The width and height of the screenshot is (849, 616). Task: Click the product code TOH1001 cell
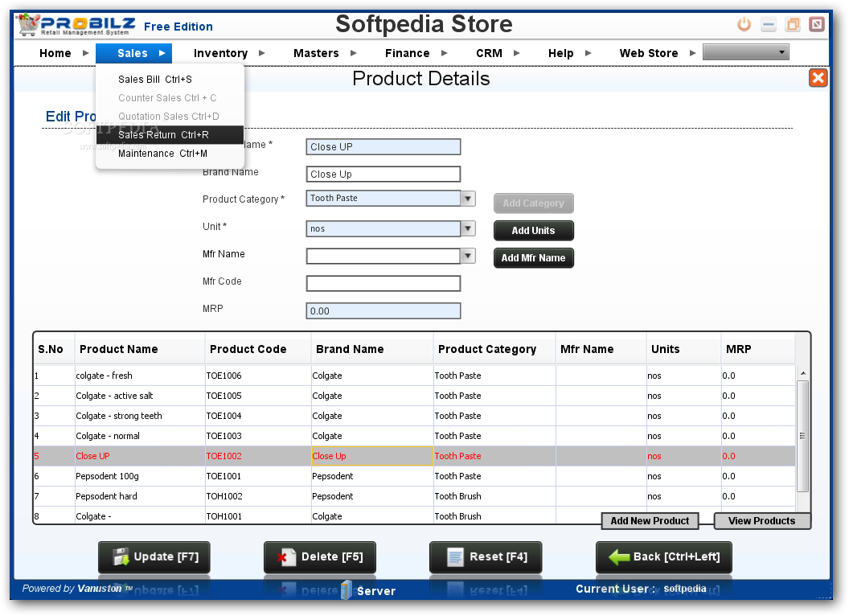[258, 515]
